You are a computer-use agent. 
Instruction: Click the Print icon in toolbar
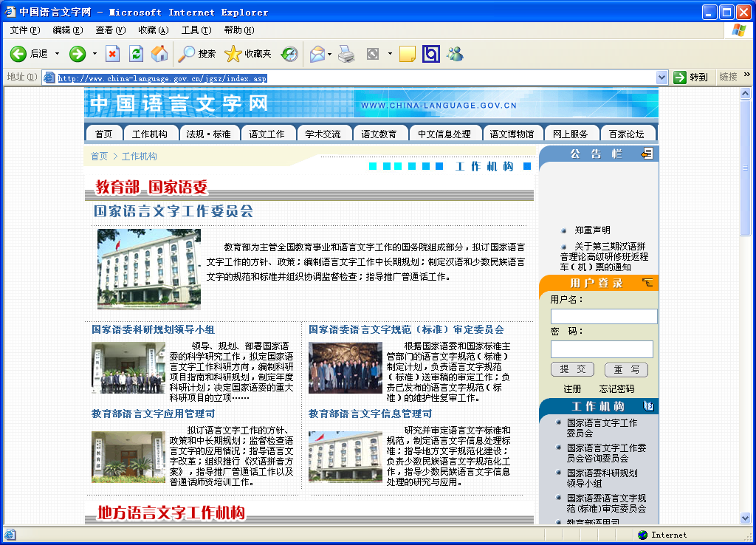[346, 54]
